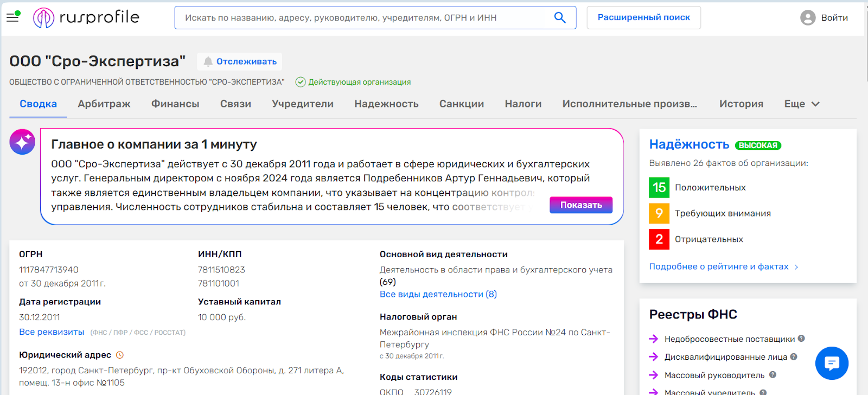868x395 pixels.
Task: Click help icon beside Массовый руководитель
Action: (773, 375)
